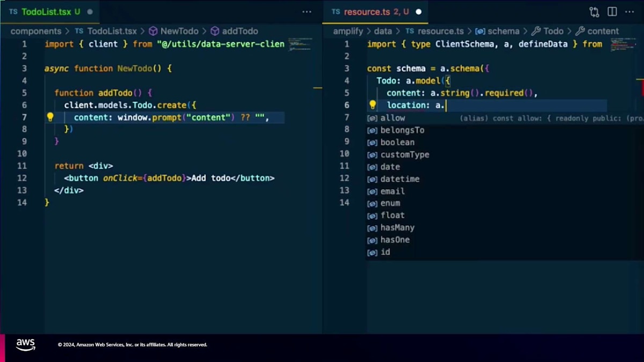This screenshot has width=644, height=362.
Task: Click the left editor minimap
Action: pos(301,45)
